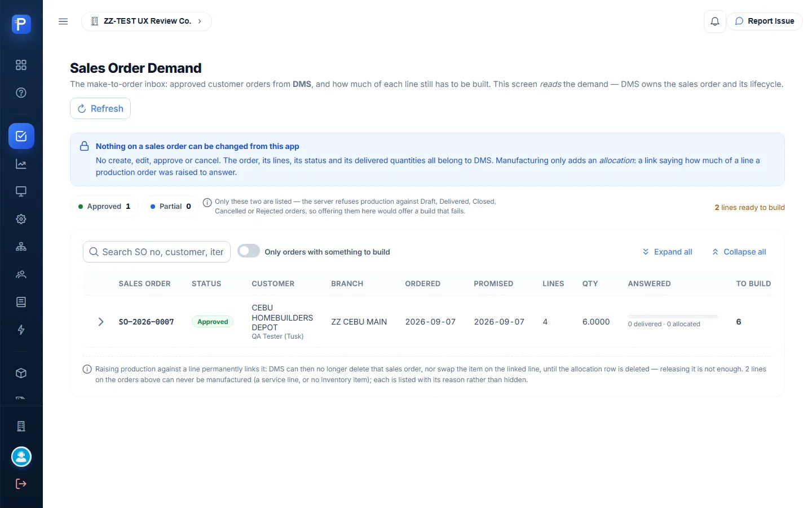Toggle the hamburger menu icon

(63, 21)
